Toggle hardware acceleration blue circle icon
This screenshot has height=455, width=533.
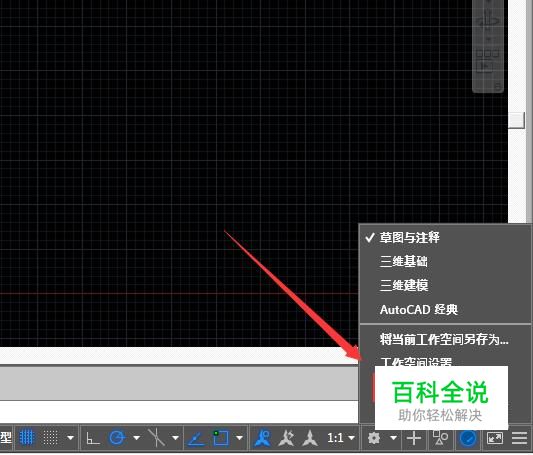point(468,438)
